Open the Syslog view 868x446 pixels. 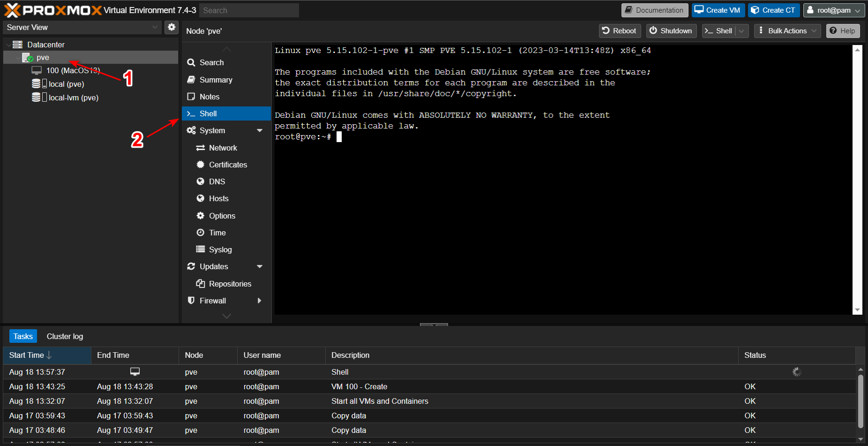(x=220, y=249)
